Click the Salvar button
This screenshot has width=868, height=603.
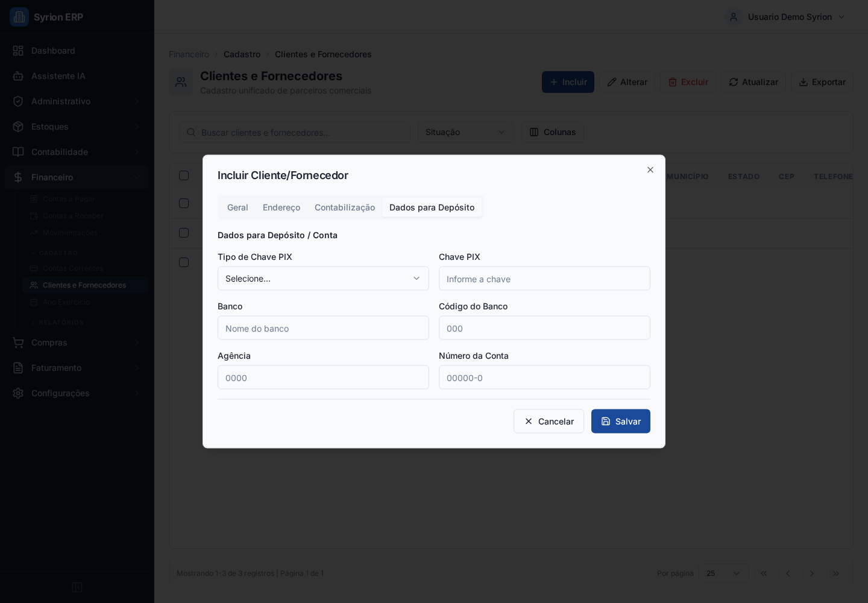[x=621, y=421]
